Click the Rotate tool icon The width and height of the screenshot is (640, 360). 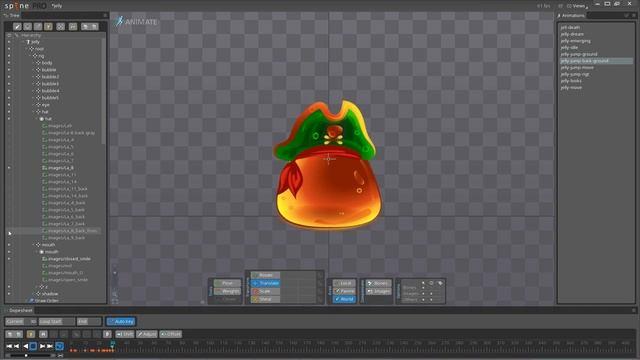(x=256, y=275)
